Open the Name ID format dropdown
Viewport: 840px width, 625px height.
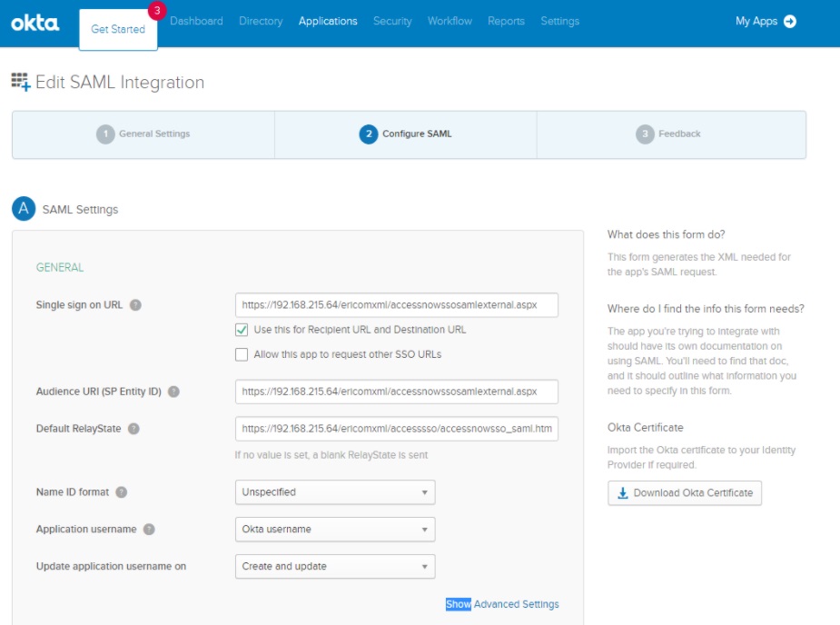334,492
